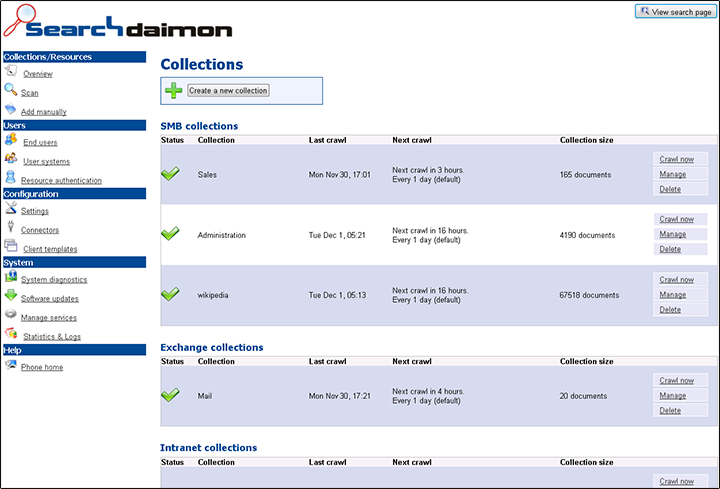Image resolution: width=720 pixels, height=489 pixels.
Task: Open the Overview link
Action: (x=38, y=74)
